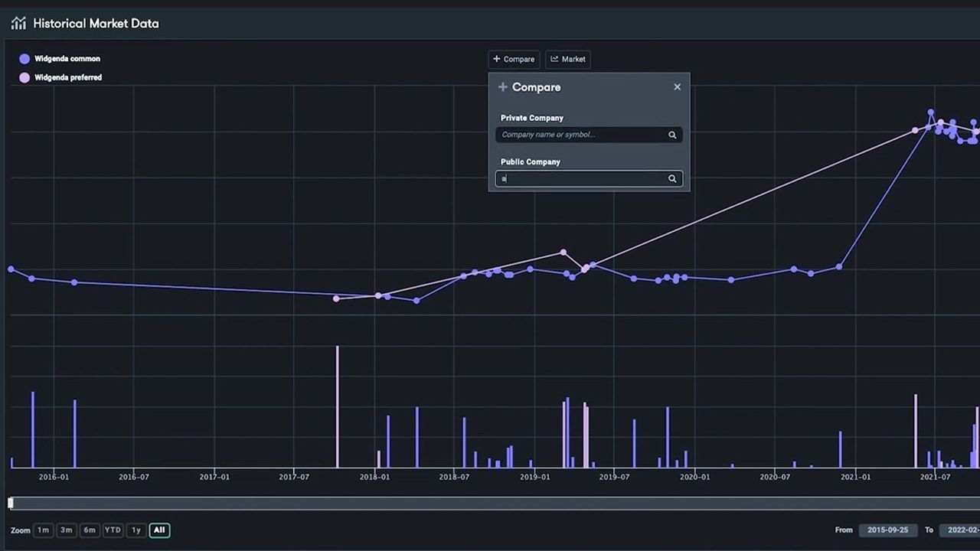980x551 pixels.
Task: Click the 2018-01 axis label
Action: (x=374, y=478)
